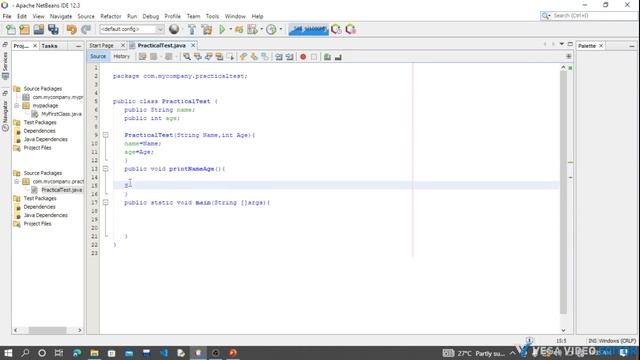The height and width of the screenshot is (360, 640).
Task: Click the Open Project toolbar icon
Action: coord(39,29)
